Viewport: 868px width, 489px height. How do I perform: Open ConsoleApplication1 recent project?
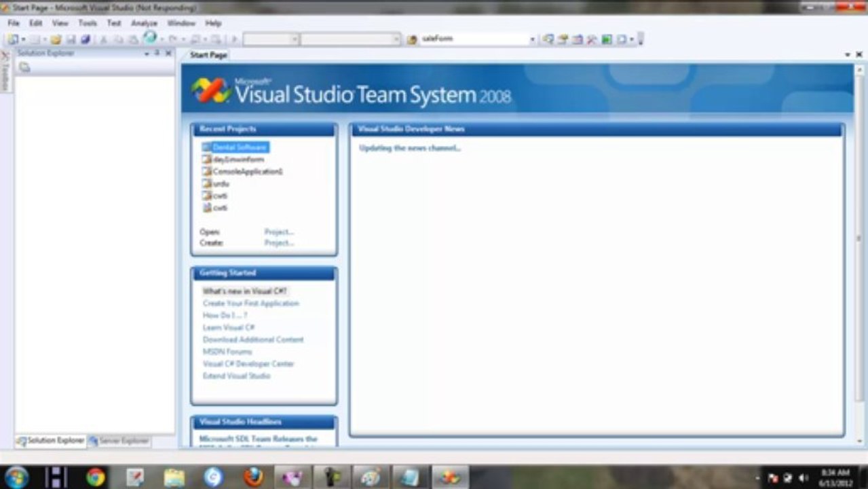[x=242, y=171]
